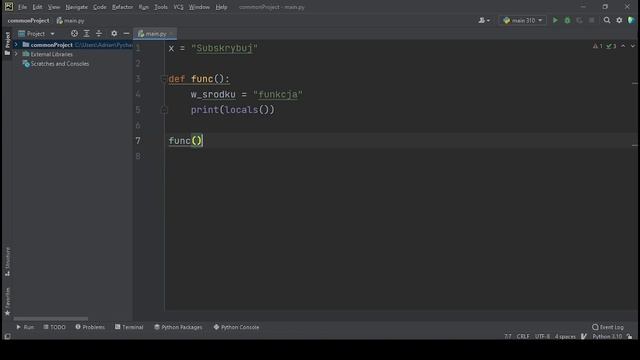Open the Edit menu
The width and height of the screenshot is (640, 360).
point(37,7)
